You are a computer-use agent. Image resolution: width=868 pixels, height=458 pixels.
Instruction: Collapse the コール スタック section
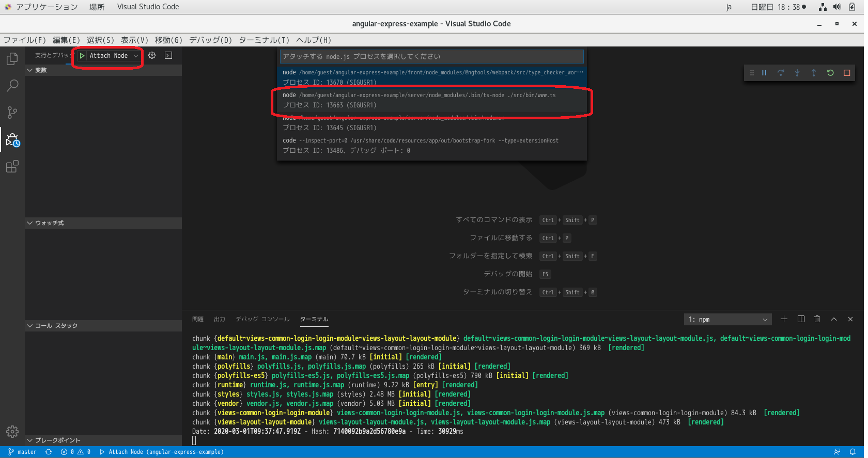click(103, 326)
